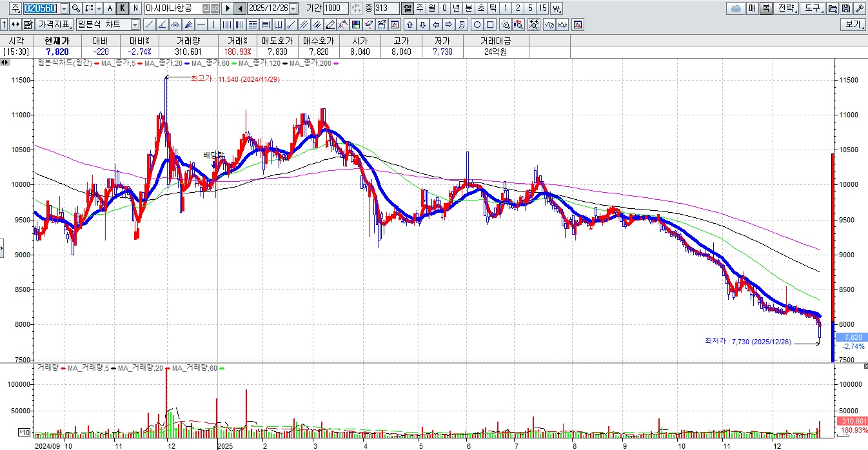Click the 주 stock type button
The height and width of the screenshot is (450, 868).
[x=15, y=8]
